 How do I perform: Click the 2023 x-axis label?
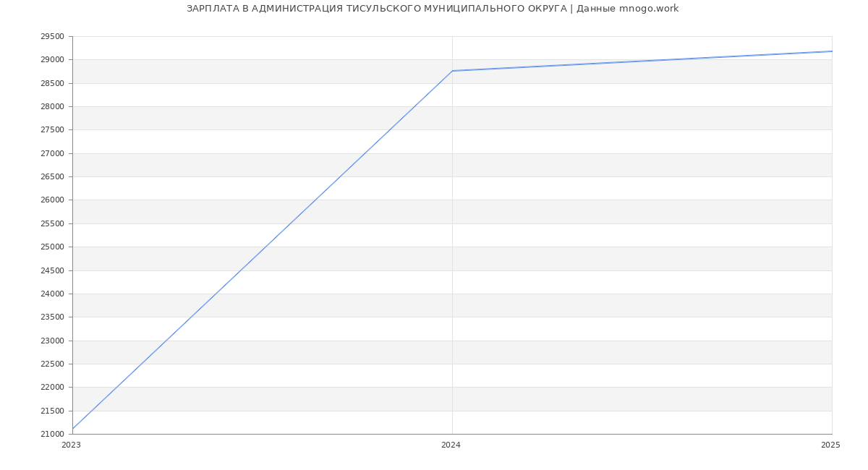click(x=71, y=445)
